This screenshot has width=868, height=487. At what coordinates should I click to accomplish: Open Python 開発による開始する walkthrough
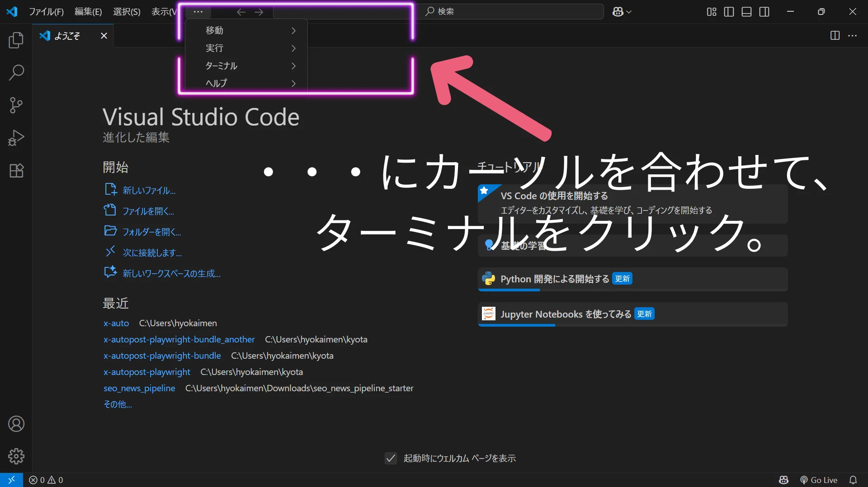632,279
